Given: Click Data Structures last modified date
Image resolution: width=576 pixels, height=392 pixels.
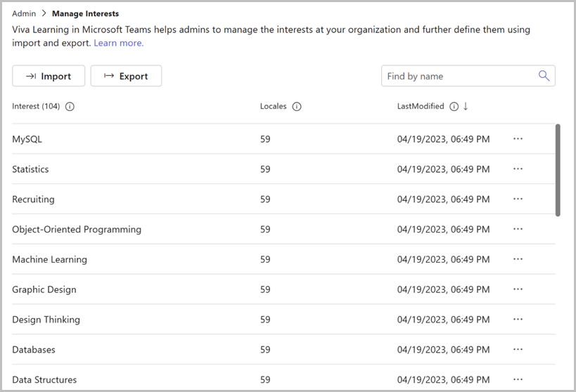Looking at the screenshot, I should pyautogui.click(x=443, y=380).
